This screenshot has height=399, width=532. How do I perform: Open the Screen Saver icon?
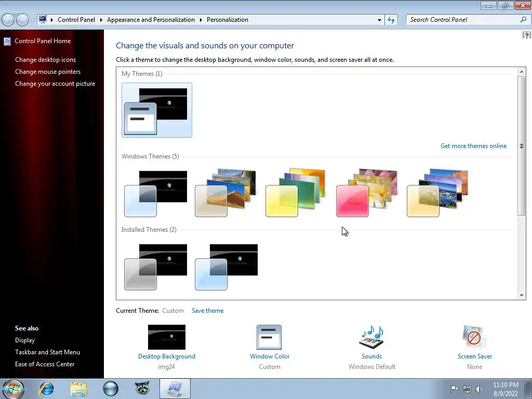pos(474,337)
